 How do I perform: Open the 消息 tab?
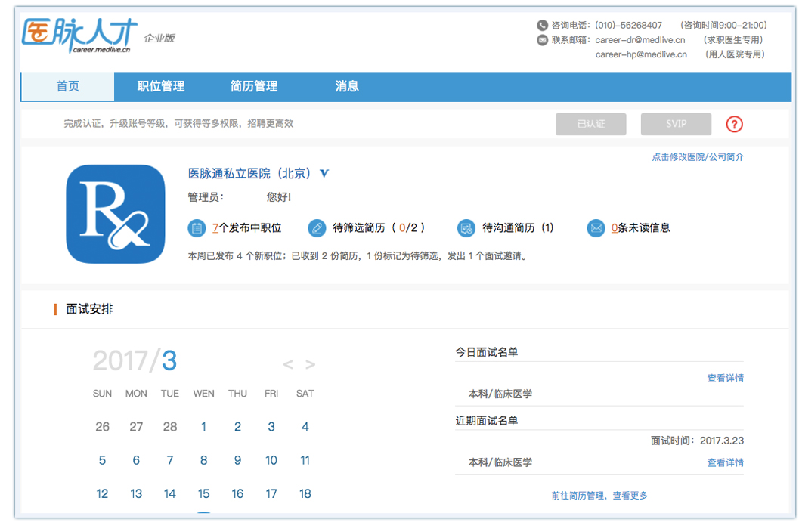[x=347, y=87]
